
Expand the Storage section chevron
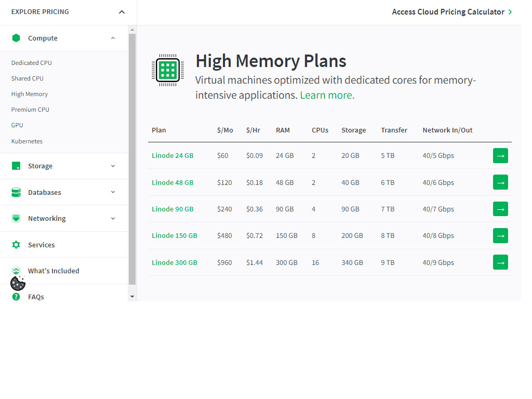click(x=113, y=166)
